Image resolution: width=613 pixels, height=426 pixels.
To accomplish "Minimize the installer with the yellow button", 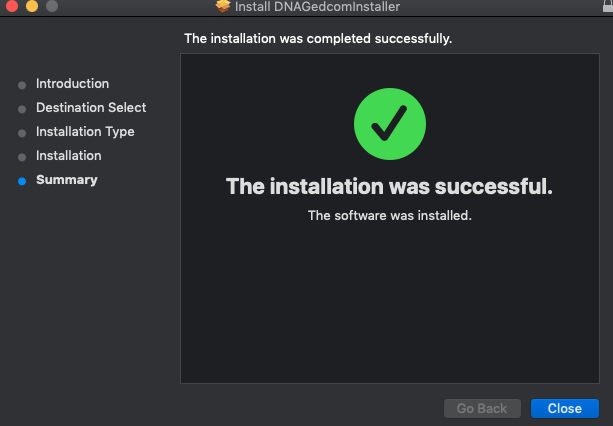I will [x=31, y=6].
